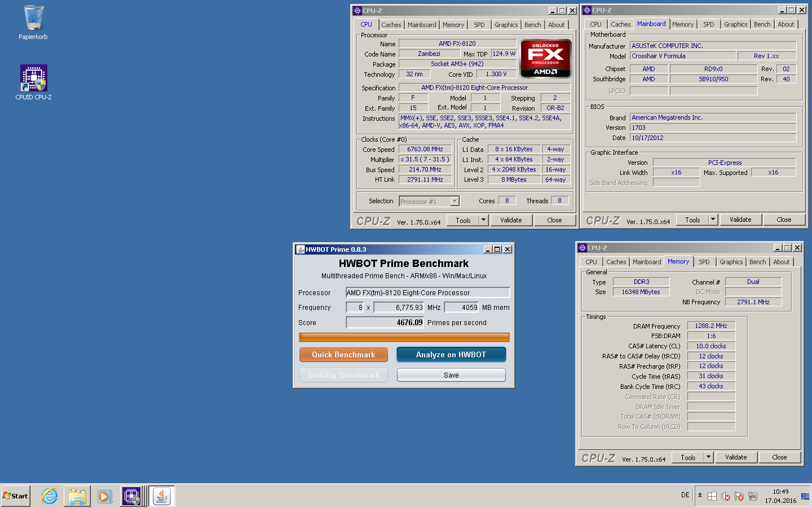Switch to Caches tab in CPU window
This screenshot has height=508, width=812.
(x=391, y=25)
